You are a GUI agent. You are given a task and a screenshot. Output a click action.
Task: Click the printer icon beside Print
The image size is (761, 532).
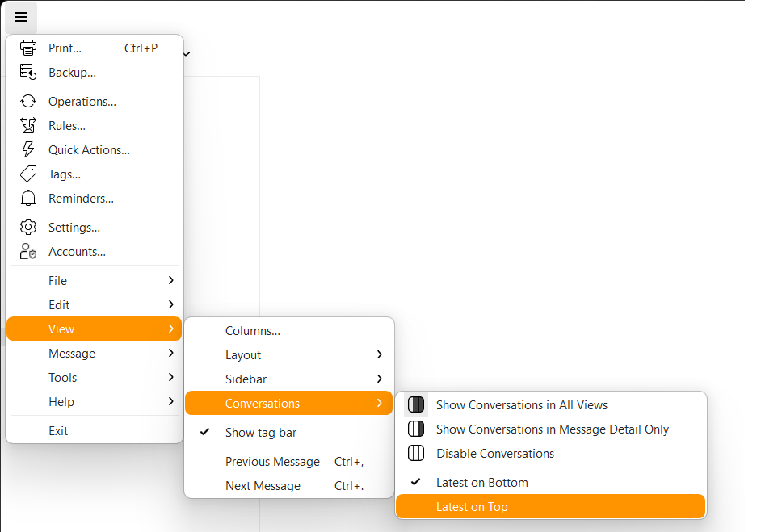tap(28, 48)
